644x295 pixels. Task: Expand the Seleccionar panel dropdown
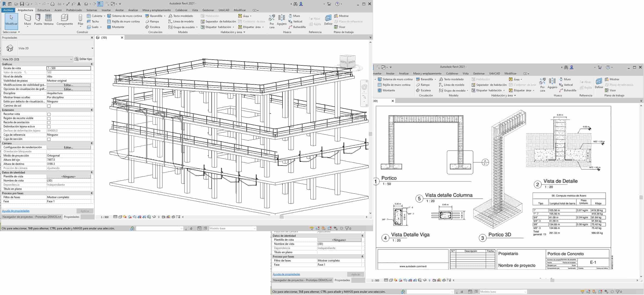point(11,32)
